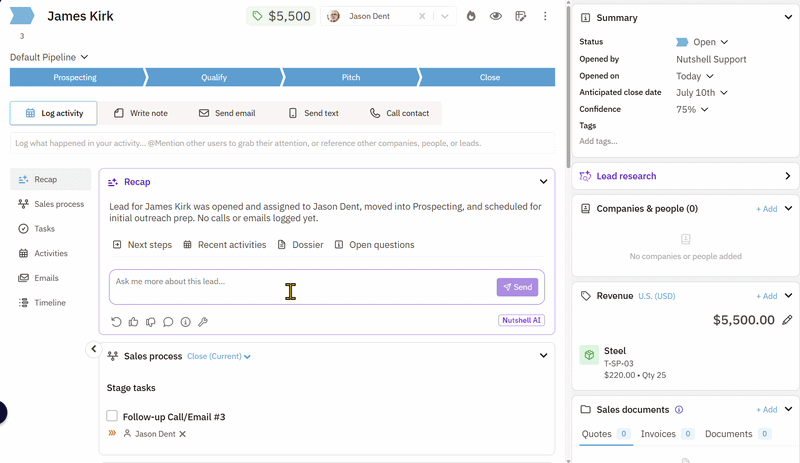The image size is (800, 463).
Task: Go to Emails in the sidebar
Action: tap(39, 278)
